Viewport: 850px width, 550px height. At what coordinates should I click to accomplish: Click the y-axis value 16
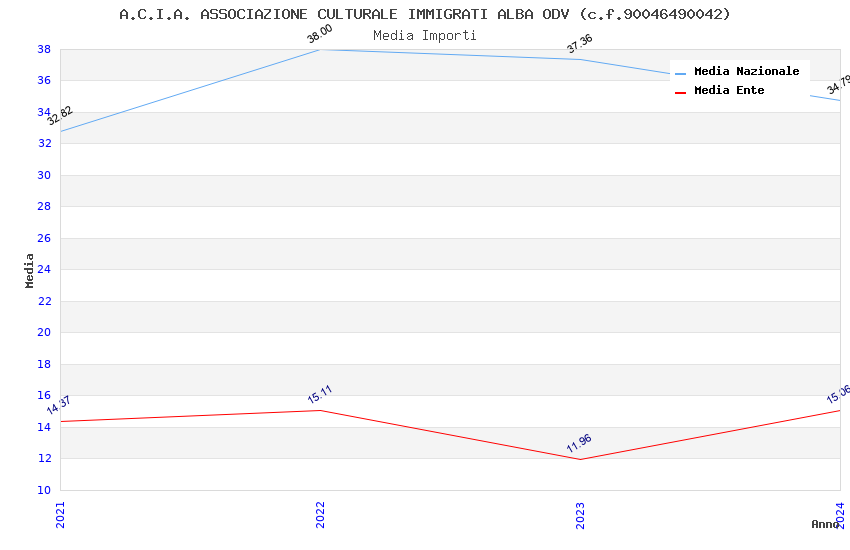click(x=44, y=396)
